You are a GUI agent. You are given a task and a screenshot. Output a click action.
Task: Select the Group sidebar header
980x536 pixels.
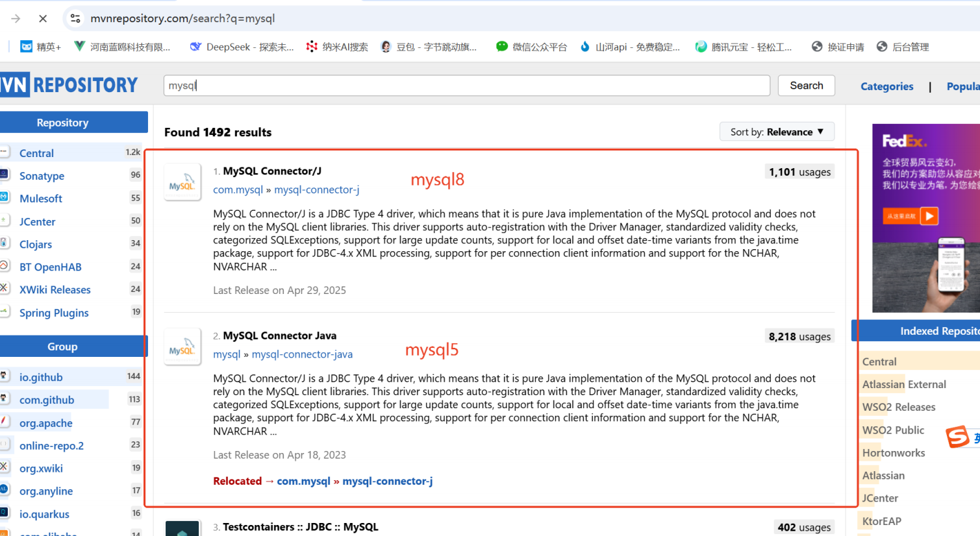74,347
